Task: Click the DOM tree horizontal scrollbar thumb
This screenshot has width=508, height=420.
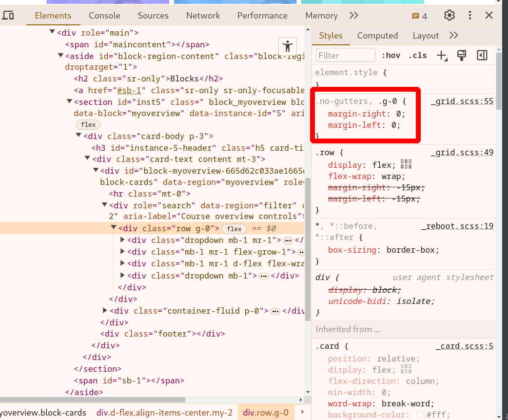Action: coord(93,400)
